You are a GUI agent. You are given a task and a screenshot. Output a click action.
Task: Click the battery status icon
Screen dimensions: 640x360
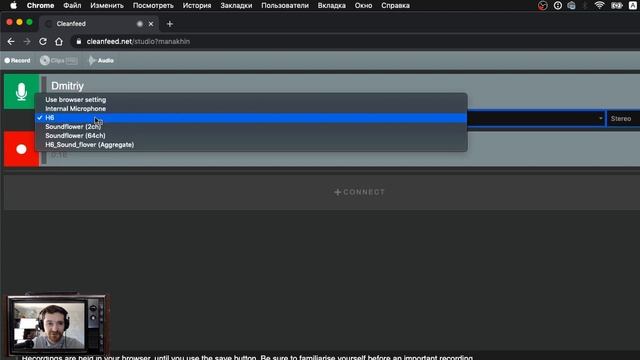[616, 5]
